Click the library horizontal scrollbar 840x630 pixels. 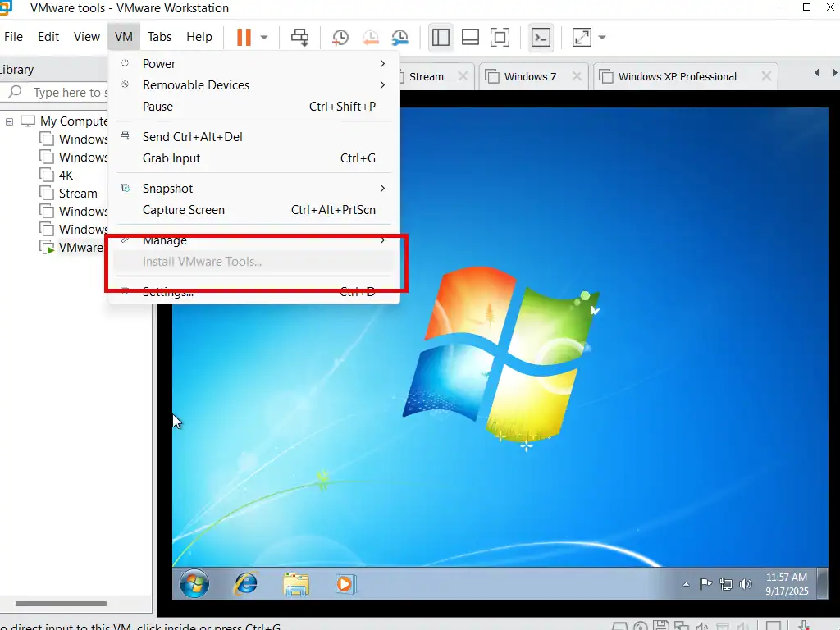tap(61, 604)
